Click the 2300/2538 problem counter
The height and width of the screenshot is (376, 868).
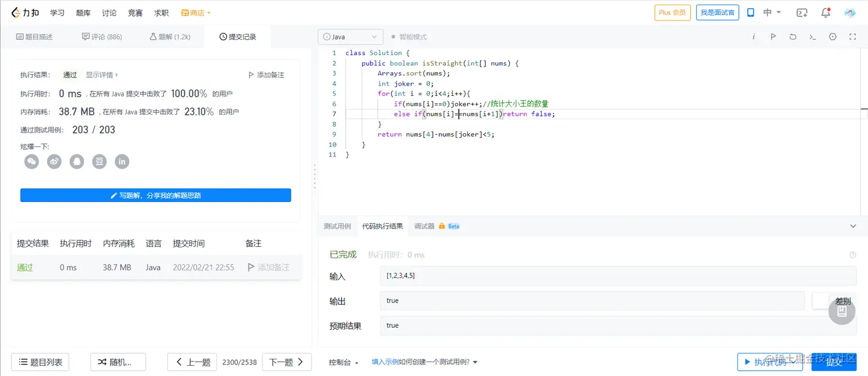point(239,362)
